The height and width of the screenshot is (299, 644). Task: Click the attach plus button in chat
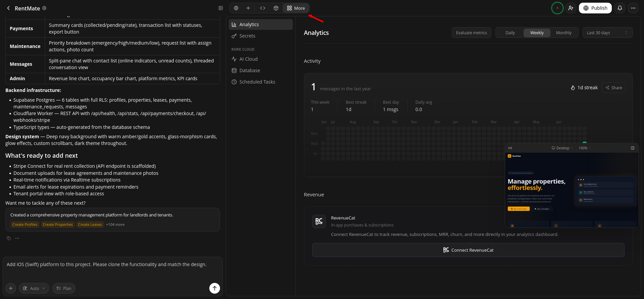(x=11, y=288)
